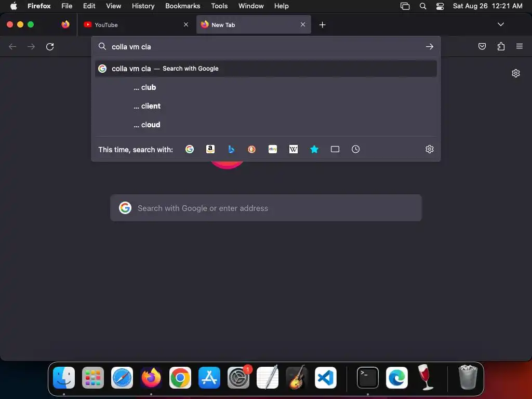This screenshot has height=399, width=532.
Task: Choose the '... cloud' suggestion
Action: click(266, 125)
